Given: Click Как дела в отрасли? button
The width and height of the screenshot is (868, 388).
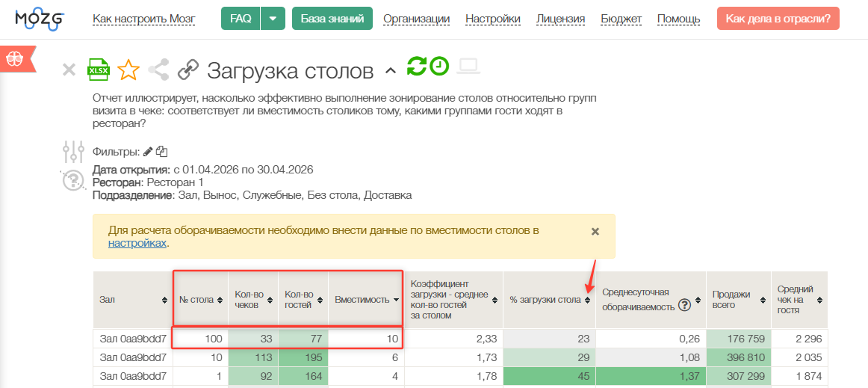Looking at the screenshot, I should (x=778, y=18).
